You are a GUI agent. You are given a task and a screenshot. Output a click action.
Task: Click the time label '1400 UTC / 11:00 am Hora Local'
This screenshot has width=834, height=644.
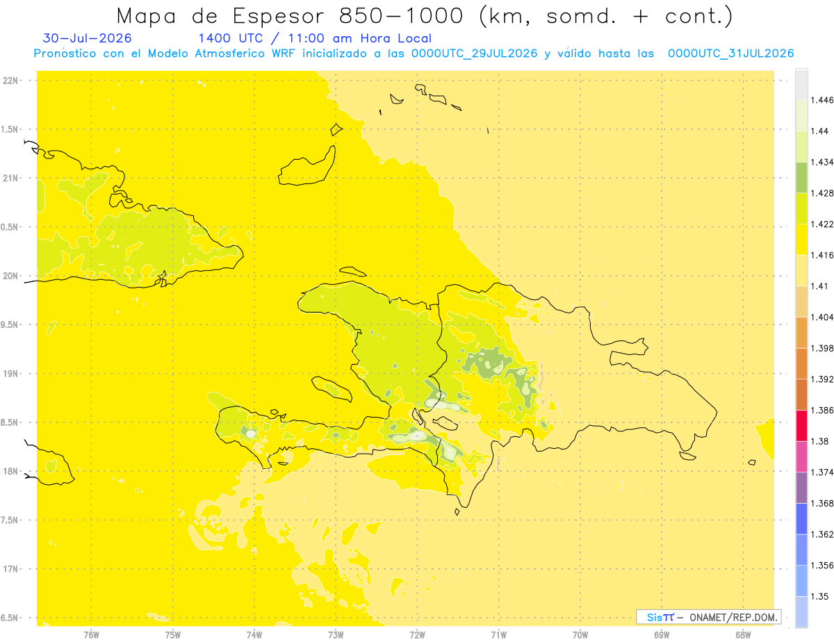pyautogui.click(x=315, y=38)
